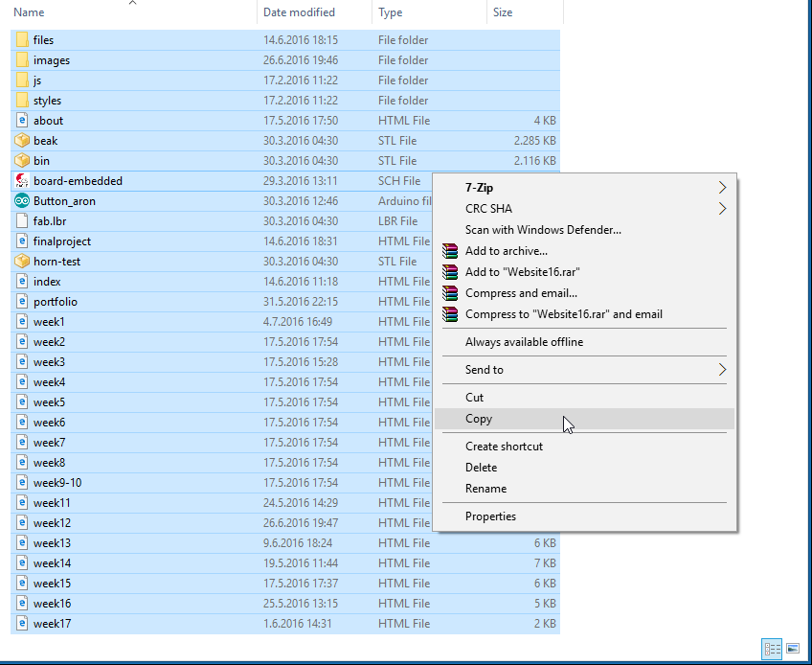Choose Compress to "Website16.rar" and email

click(584, 314)
